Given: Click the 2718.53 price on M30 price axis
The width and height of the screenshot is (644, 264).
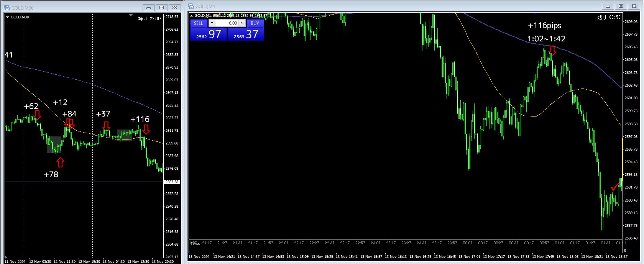Looking at the screenshot, I should click(172, 17).
